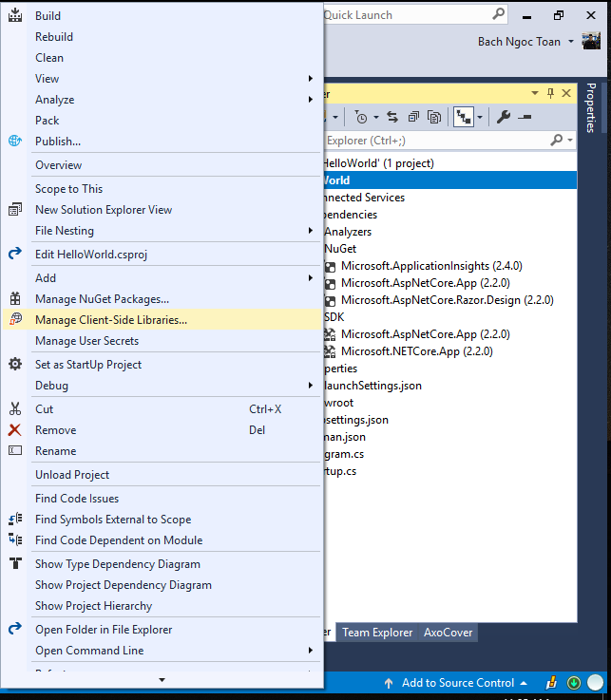
Task: Expand the Add submenu arrow
Action: pyautogui.click(x=310, y=278)
